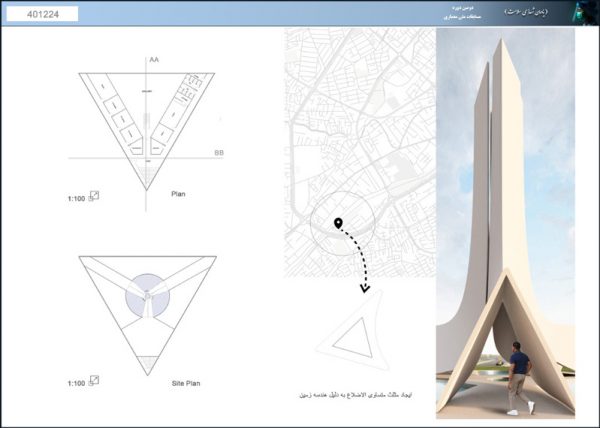Viewport: 600px width, 428px height.
Task: Click the location pin on the map
Action: pyautogui.click(x=339, y=222)
